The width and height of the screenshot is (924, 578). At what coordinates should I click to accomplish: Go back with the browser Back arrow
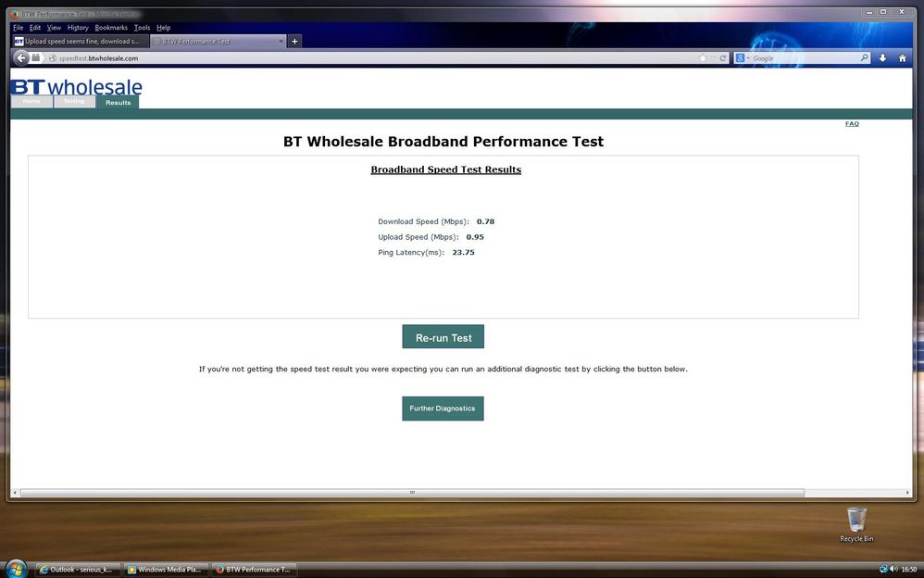coord(21,57)
